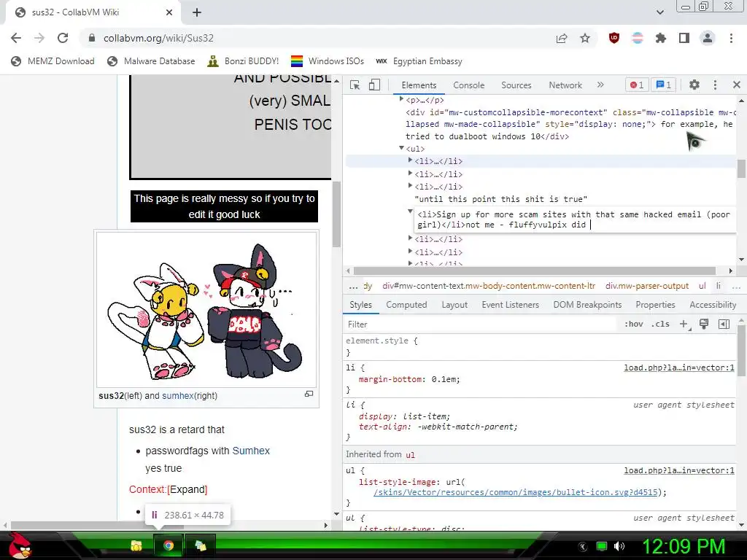The image size is (747, 560).
Task: Open the sus32 and sumhex drawing
Action: tap(206, 309)
